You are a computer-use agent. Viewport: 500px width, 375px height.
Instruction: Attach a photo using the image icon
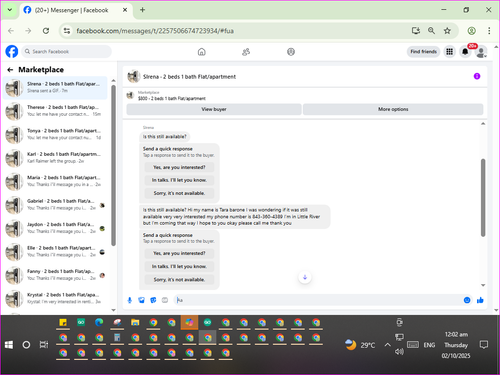[141, 300]
